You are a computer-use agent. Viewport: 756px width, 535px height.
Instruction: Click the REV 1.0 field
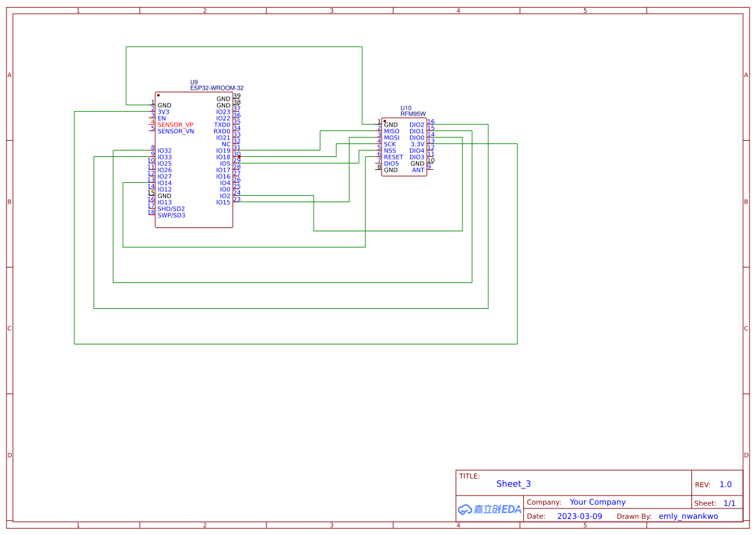click(724, 483)
